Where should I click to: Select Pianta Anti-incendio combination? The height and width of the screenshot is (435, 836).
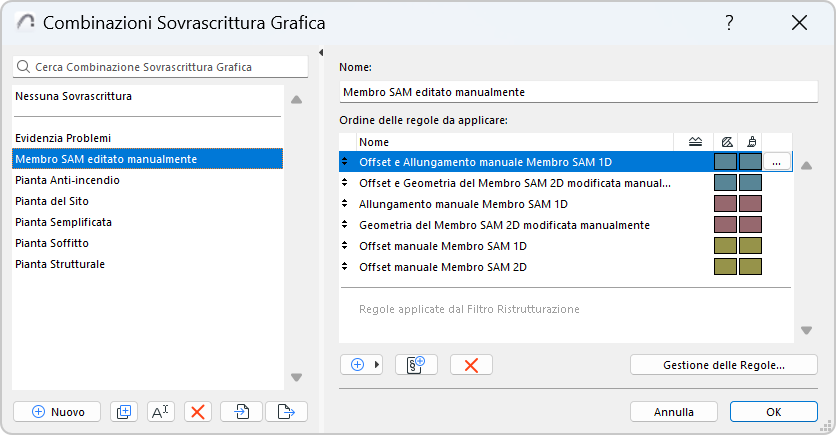click(x=68, y=180)
